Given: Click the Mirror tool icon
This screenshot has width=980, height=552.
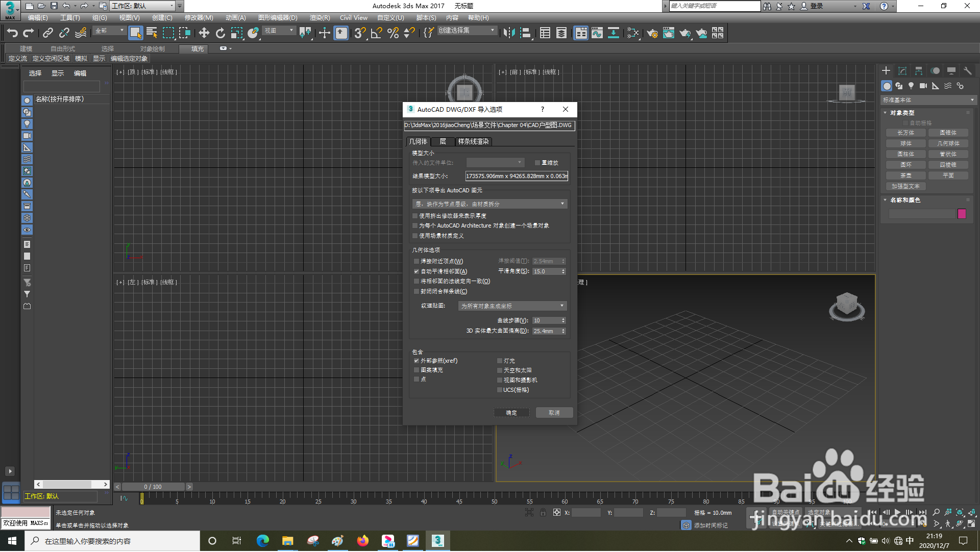Looking at the screenshot, I should (509, 33).
